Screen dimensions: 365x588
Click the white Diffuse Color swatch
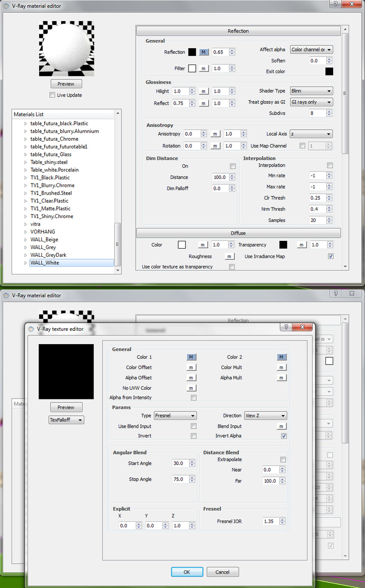(x=182, y=245)
